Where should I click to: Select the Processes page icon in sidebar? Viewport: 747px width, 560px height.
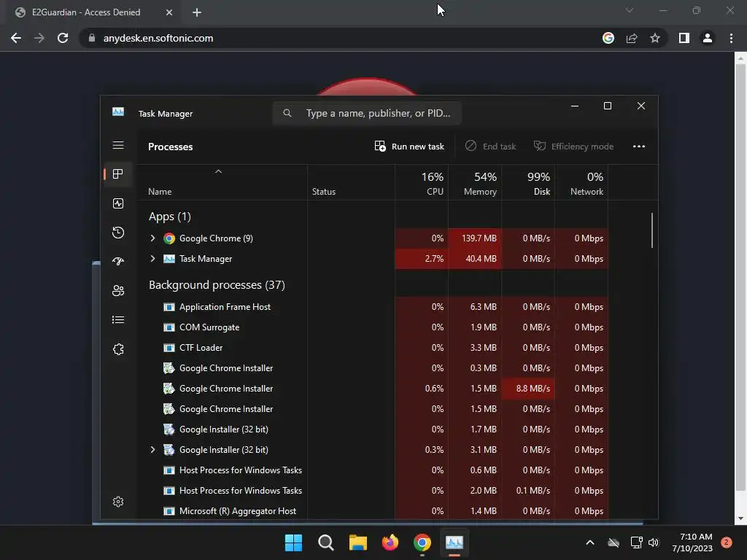pyautogui.click(x=118, y=174)
